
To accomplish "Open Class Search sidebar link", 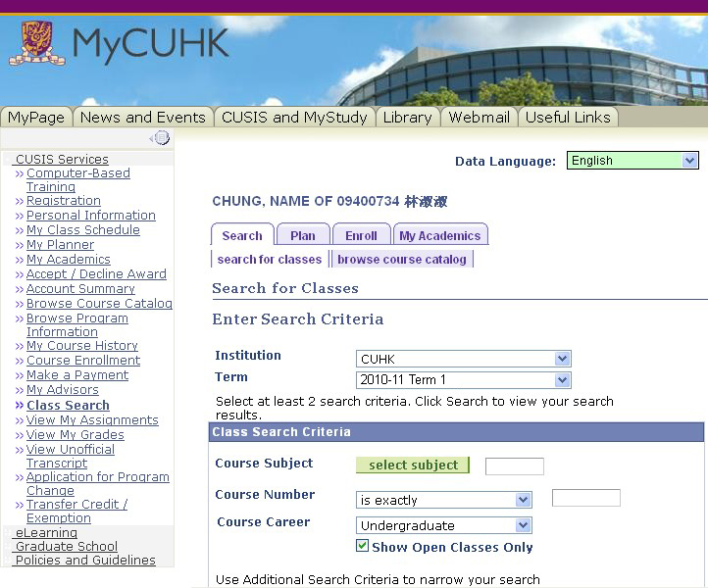I will click(68, 406).
